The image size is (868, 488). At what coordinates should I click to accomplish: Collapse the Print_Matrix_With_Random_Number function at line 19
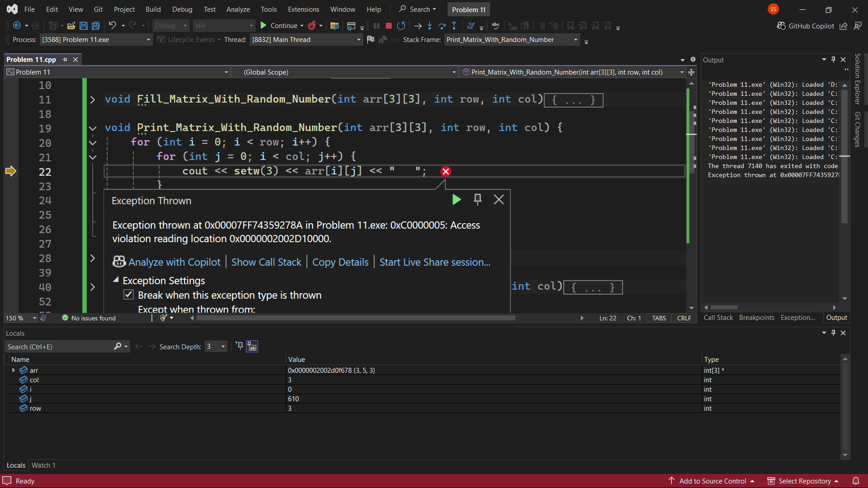coord(93,128)
